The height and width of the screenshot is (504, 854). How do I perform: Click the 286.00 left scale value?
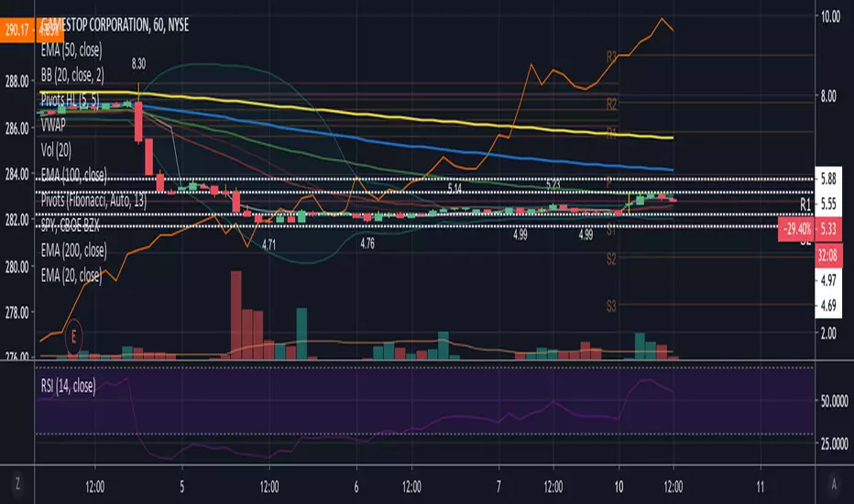click(x=16, y=128)
